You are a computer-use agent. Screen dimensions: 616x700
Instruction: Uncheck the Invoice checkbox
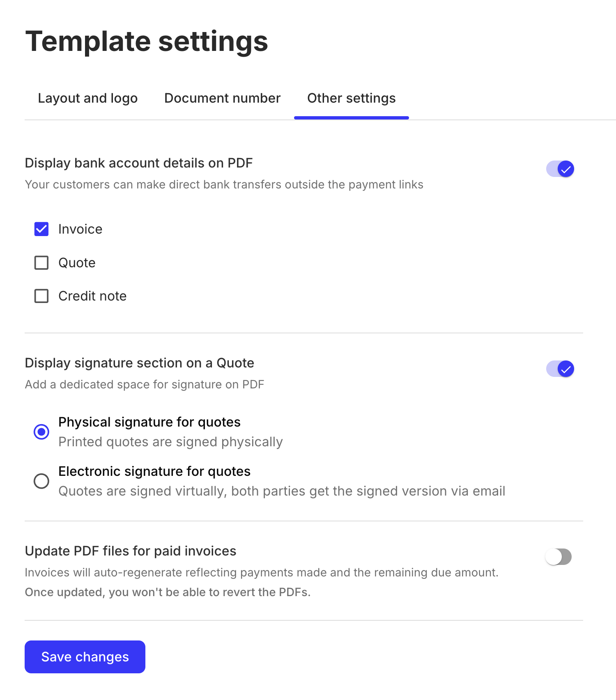point(41,229)
